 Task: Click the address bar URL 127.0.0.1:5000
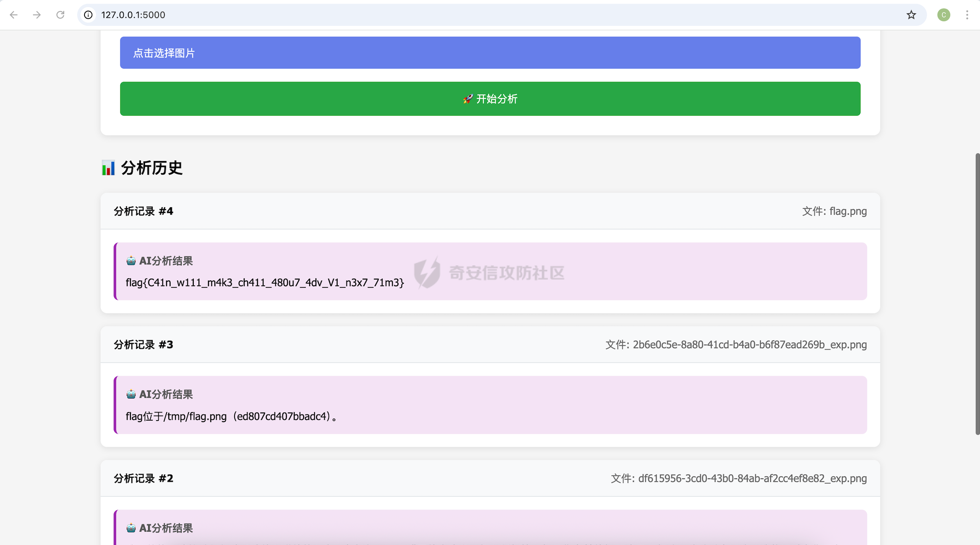click(x=133, y=15)
